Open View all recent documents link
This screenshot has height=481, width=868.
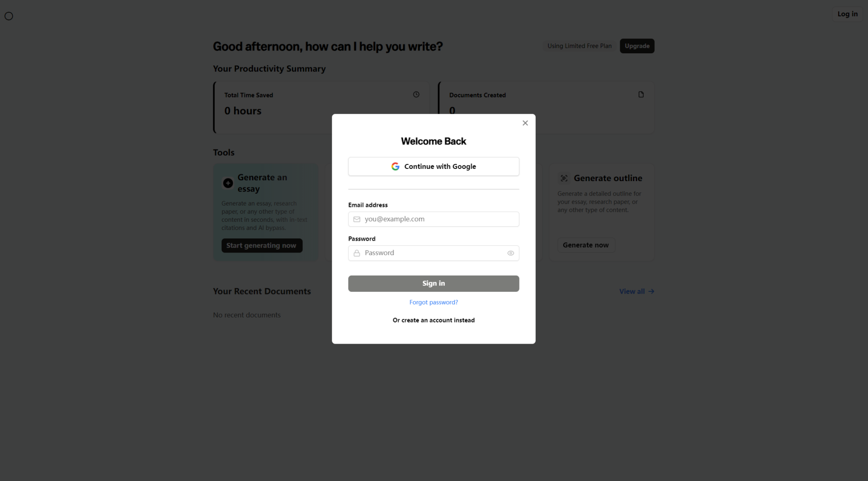[636, 292]
